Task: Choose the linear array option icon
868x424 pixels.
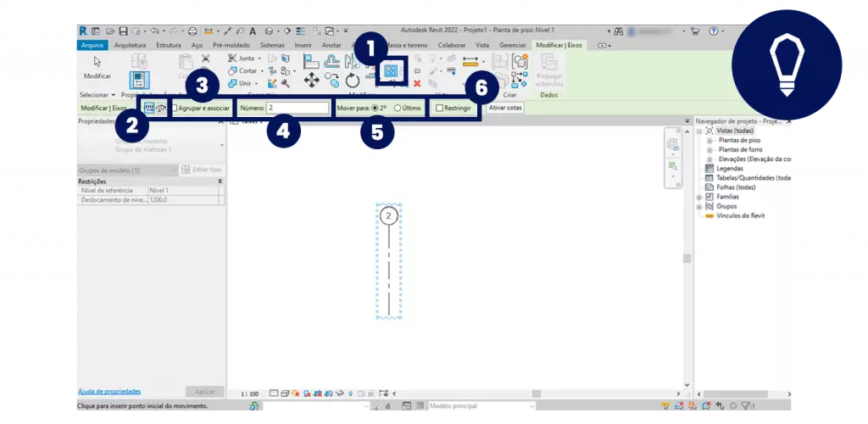Action: (x=149, y=108)
